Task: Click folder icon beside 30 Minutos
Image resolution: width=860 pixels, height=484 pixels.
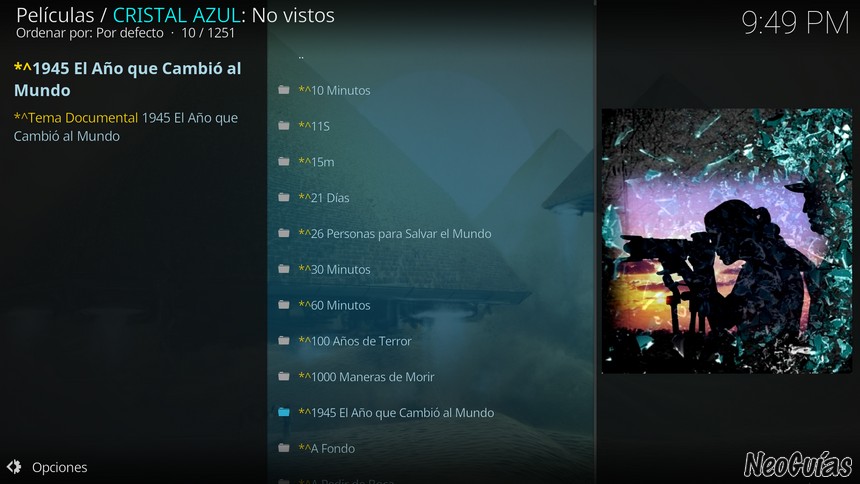Action: [284, 269]
